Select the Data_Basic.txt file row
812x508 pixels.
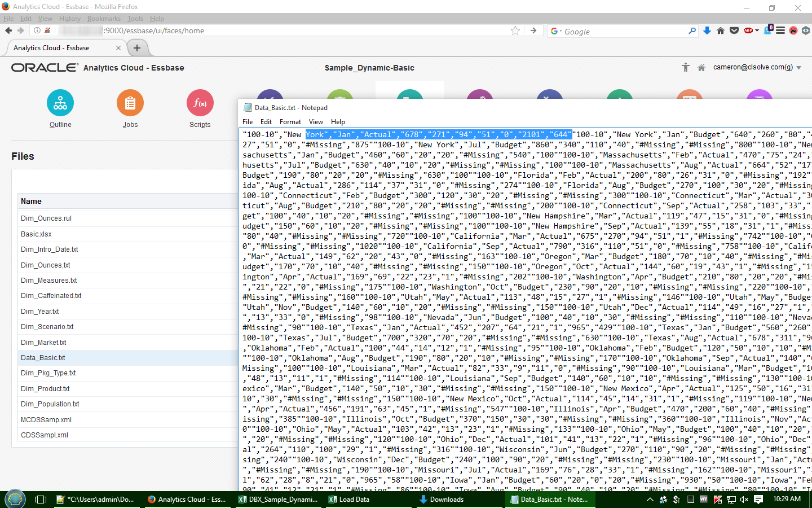click(x=127, y=358)
